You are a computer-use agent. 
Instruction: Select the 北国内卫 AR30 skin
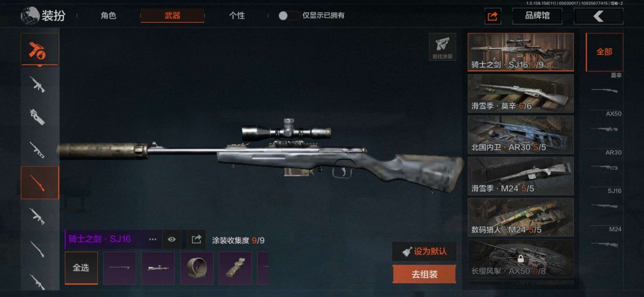tap(521, 135)
